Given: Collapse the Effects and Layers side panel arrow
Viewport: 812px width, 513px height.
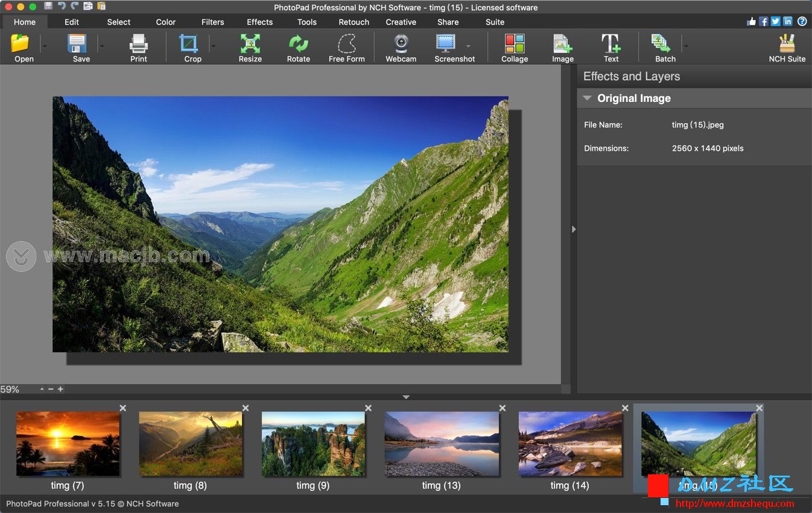Looking at the screenshot, I should click(x=574, y=229).
